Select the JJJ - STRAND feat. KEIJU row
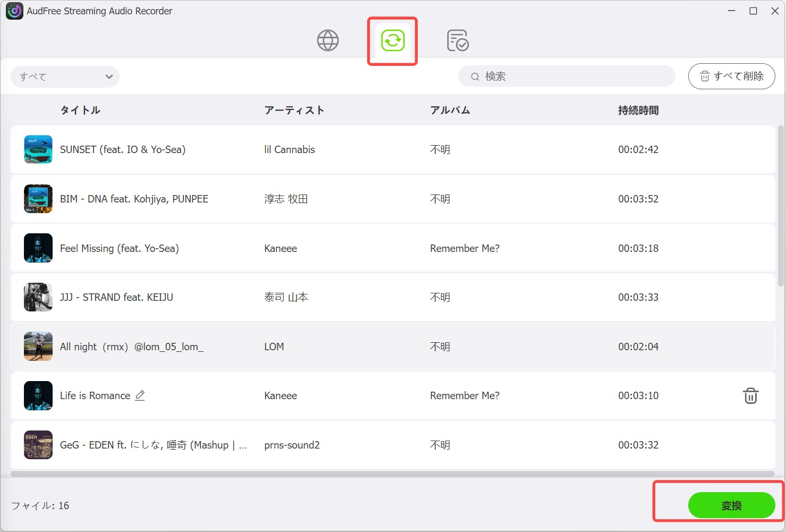This screenshot has height=532, width=786. click(x=393, y=297)
